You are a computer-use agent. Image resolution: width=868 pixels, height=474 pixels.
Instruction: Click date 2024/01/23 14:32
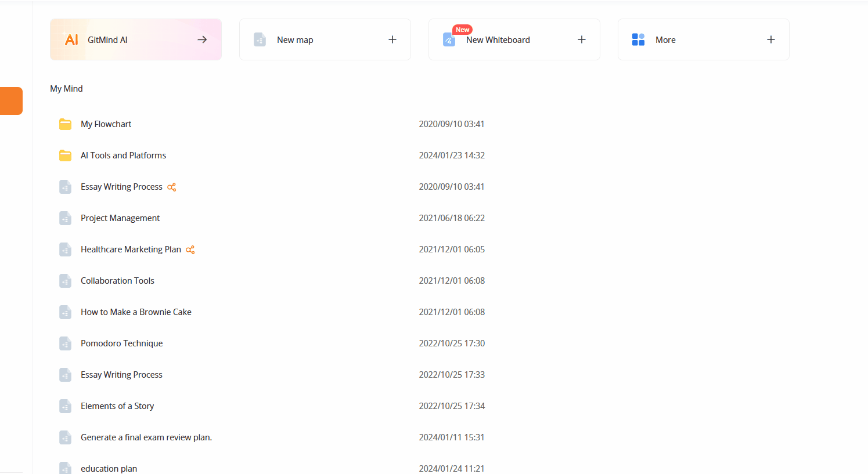452,155
